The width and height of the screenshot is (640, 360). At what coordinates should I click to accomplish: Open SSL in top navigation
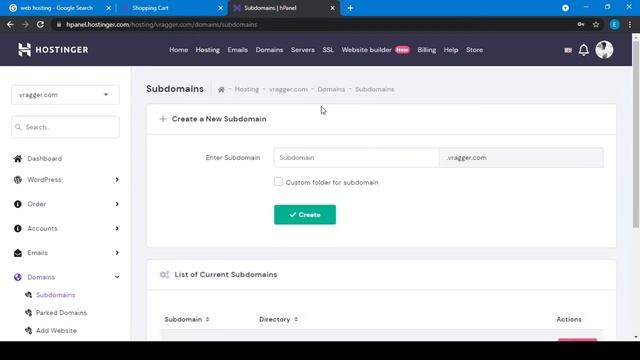(328, 50)
